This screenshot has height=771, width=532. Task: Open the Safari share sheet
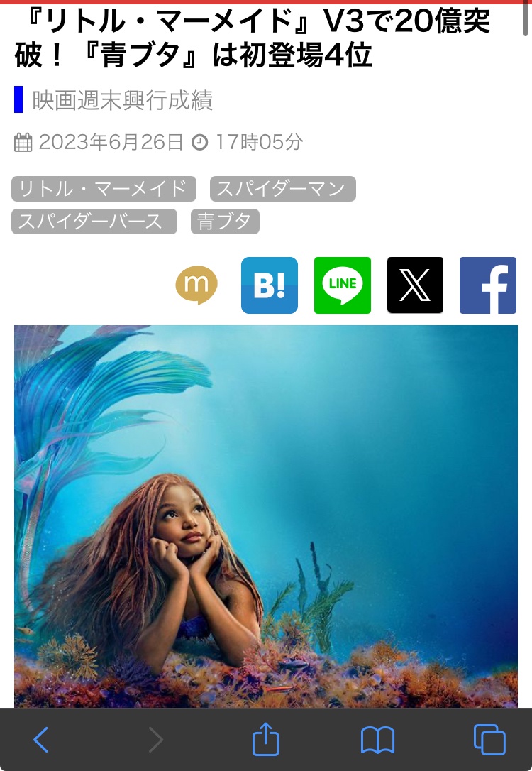(266, 738)
